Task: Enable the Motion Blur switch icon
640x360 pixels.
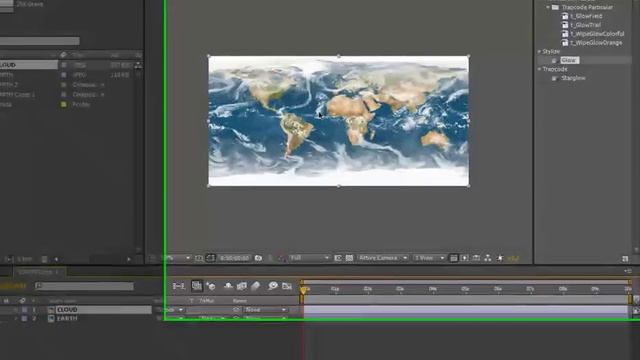Action: (x=256, y=286)
